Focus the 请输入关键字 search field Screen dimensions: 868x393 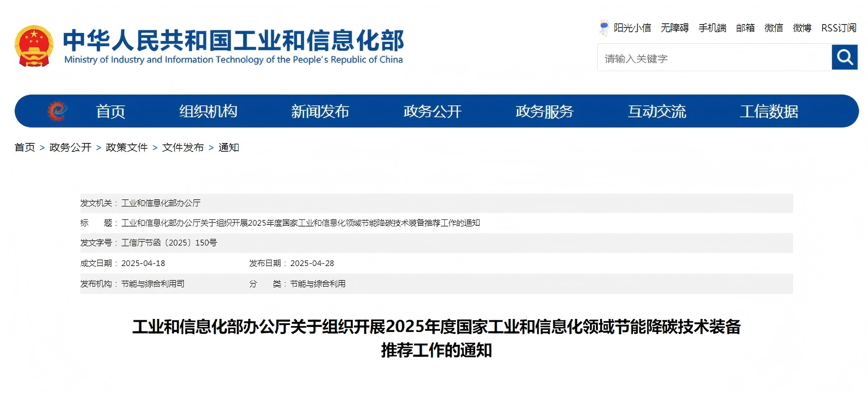714,58
